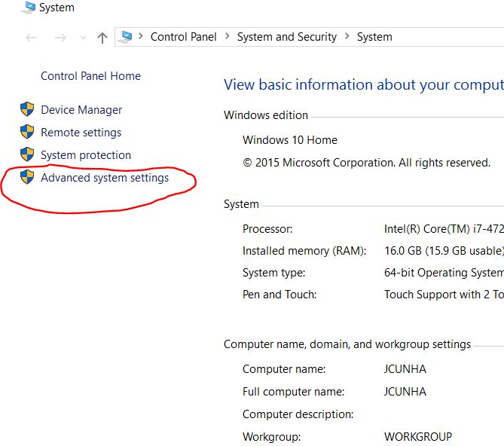The height and width of the screenshot is (446, 504).
Task: Select System and Security breadcrumb
Action: pos(287,37)
